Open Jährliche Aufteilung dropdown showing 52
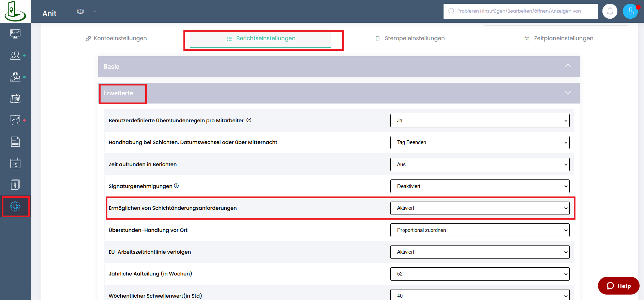Viewport: 644px width, 300px height. pyautogui.click(x=480, y=274)
